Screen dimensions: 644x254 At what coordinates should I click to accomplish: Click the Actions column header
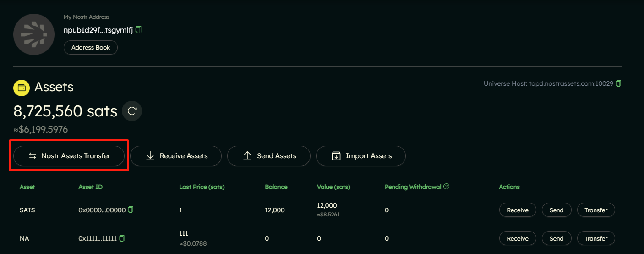pos(509,187)
